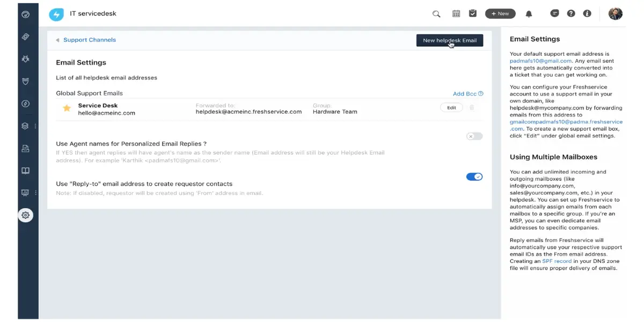The image size is (644, 322).
Task: Open the calendar icon in the top bar
Action: (x=456, y=14)
